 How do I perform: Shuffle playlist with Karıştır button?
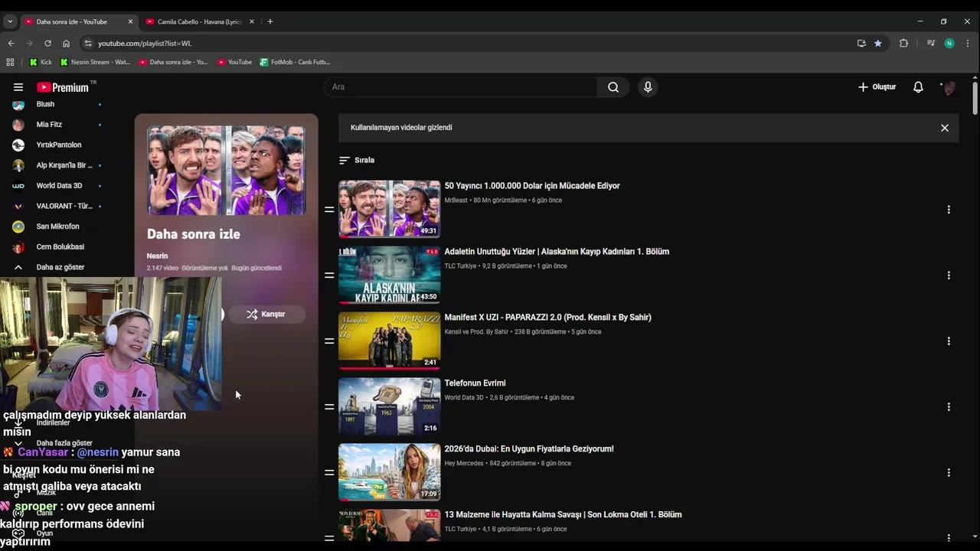coord(266,314)
